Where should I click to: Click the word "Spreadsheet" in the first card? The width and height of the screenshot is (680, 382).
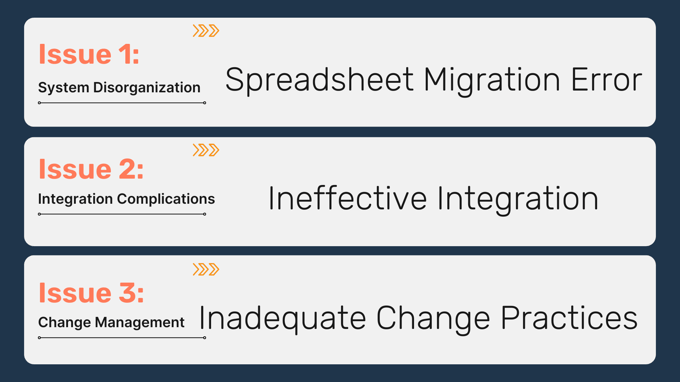320,81
